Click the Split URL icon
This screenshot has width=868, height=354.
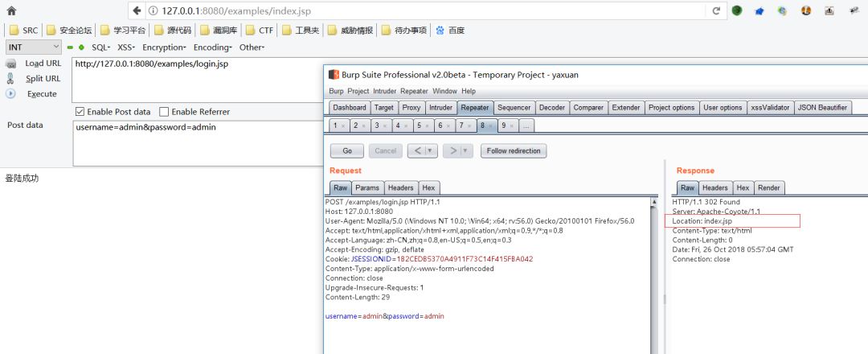click(11, 79)
